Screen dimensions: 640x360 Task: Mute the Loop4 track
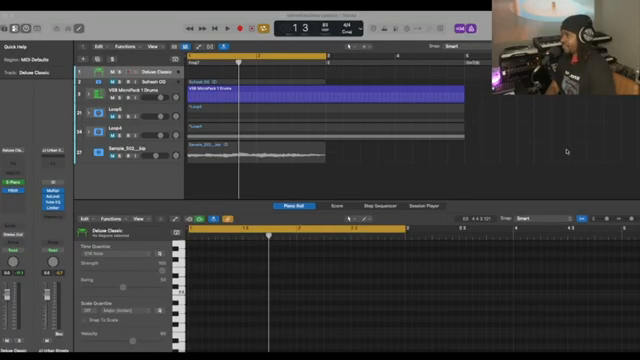click(112, 136)
